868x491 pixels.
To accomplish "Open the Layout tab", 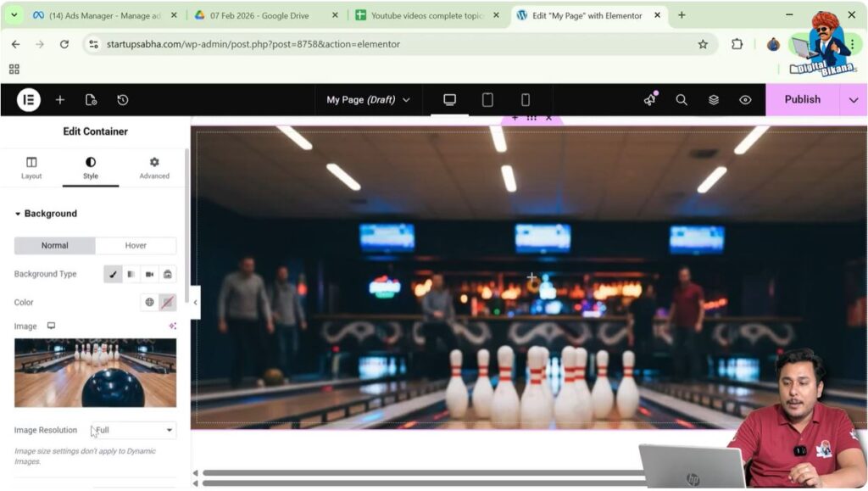I will [x=31, y=167].
